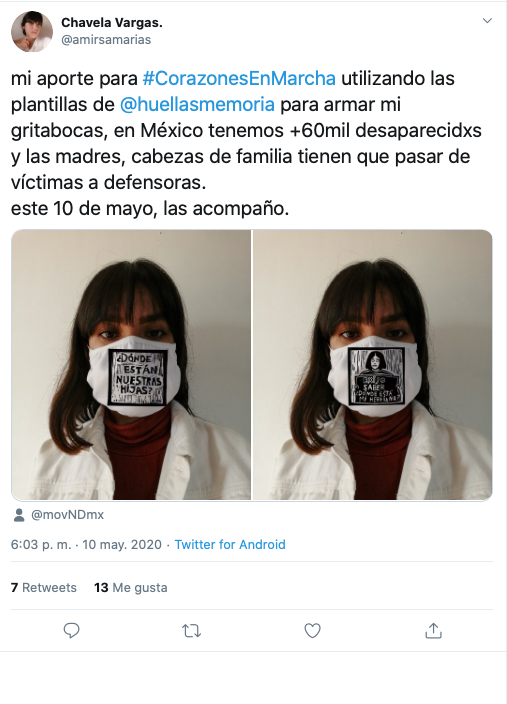
Task: Like the tweet with heart icon
Action: 313,631
